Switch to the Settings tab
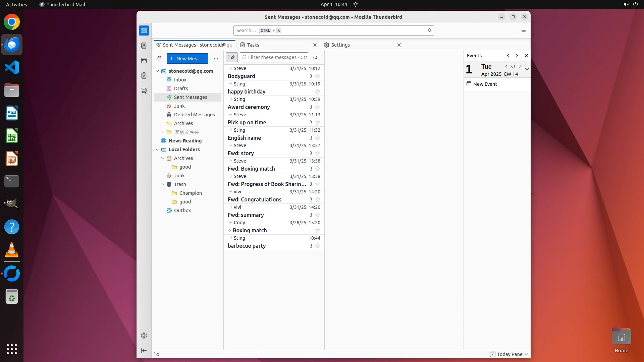 [340, 45]
